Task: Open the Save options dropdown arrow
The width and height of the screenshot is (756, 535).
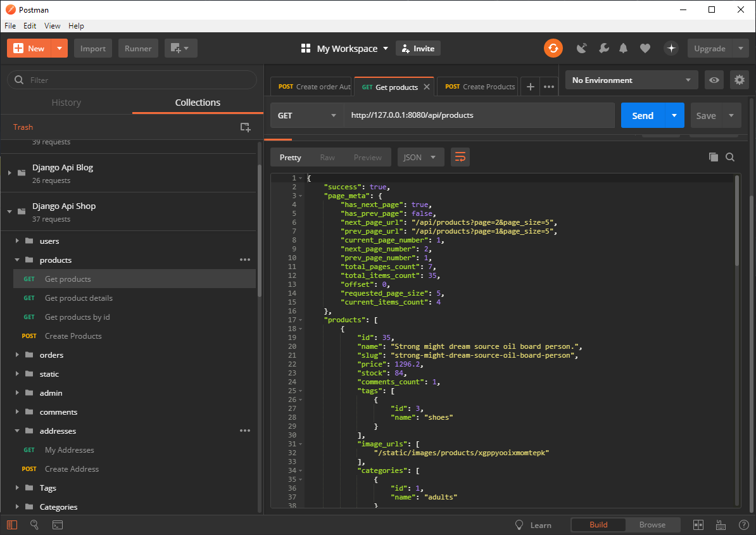Action: (x=731, y=115)
